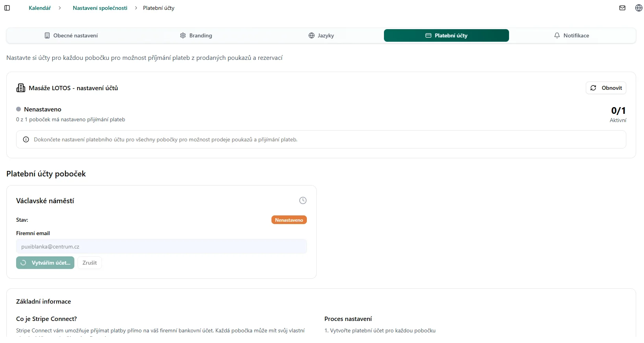Switch to the Branding tab

[196, 35]
